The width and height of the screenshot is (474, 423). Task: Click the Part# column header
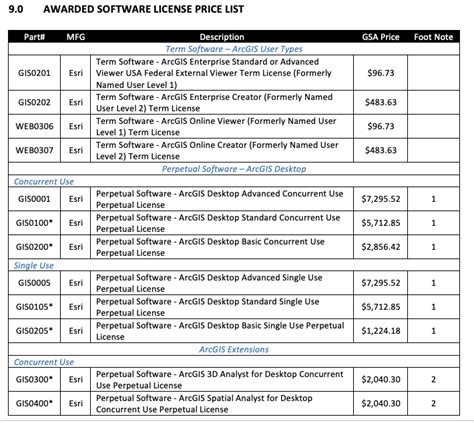coord(34,37)
